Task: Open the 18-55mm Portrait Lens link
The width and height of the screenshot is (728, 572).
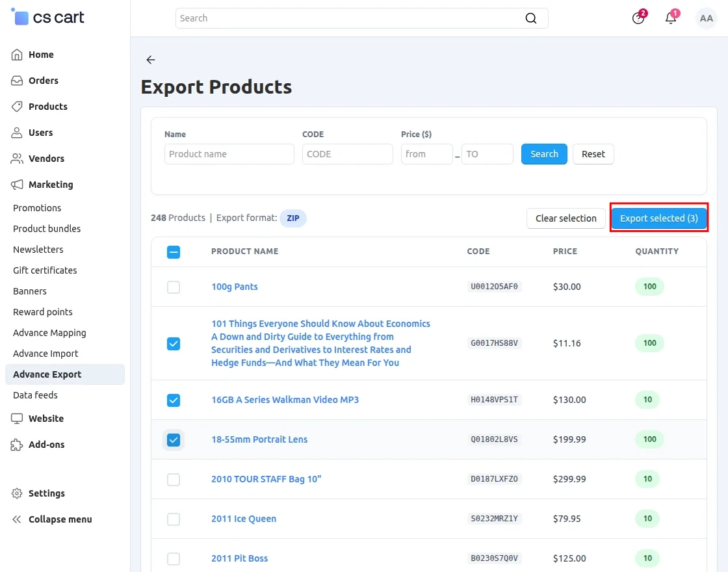Action: [259, 439]
